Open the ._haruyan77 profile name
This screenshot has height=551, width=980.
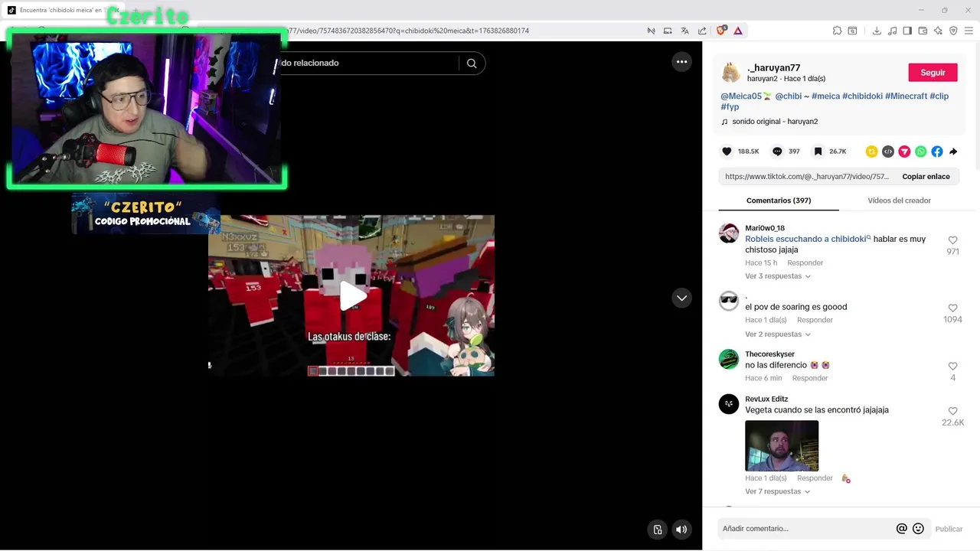tap(773, 68)
